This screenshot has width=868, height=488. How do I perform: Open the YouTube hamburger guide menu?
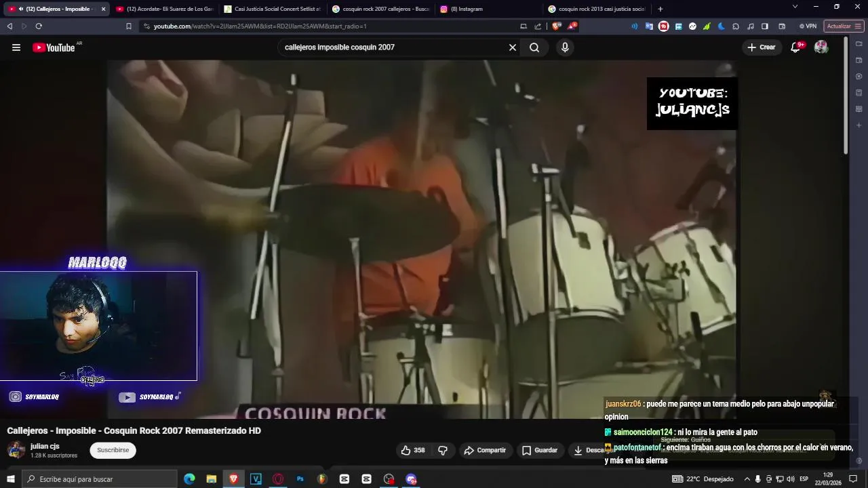[16, 47]
